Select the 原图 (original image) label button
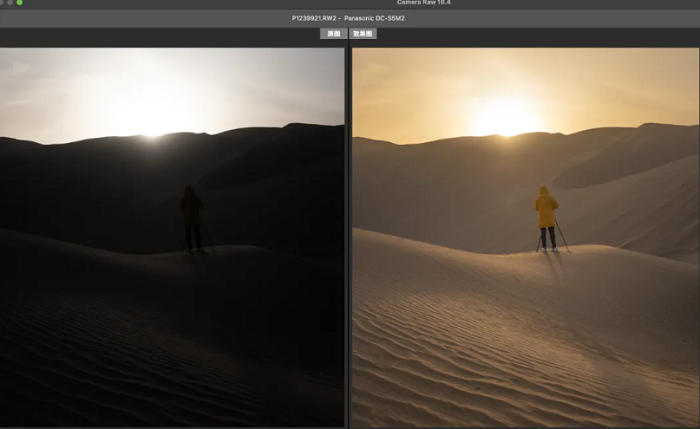The height and width of the screenshot is (429, 700). 333,33
